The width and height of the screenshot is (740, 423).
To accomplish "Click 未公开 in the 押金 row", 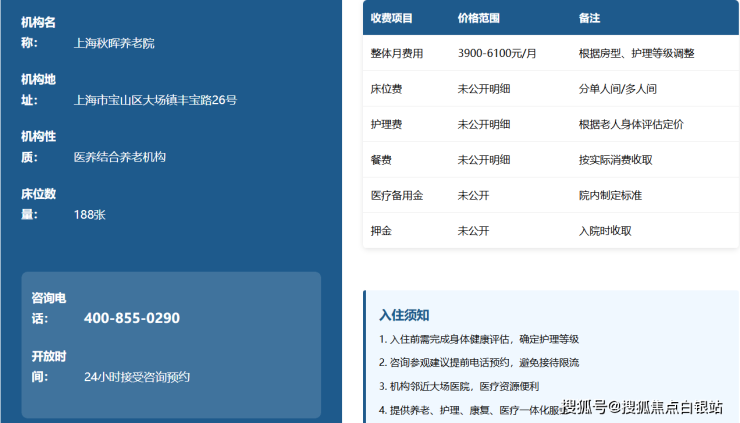I will pos(473,231).
